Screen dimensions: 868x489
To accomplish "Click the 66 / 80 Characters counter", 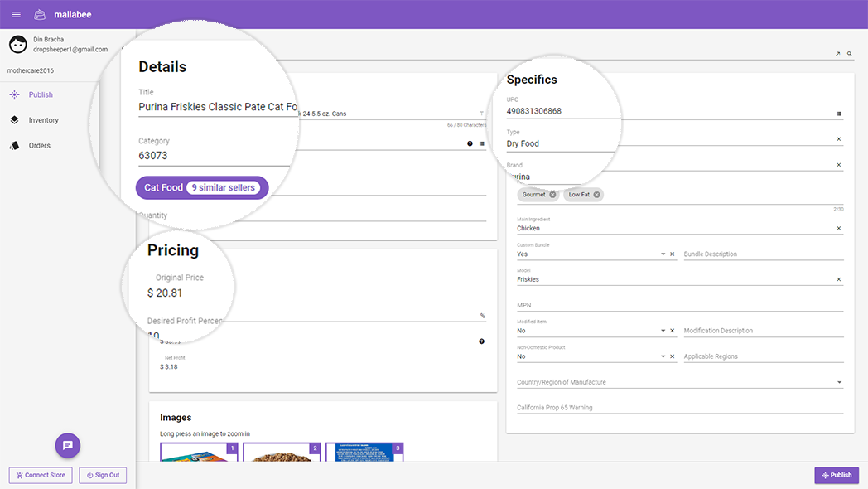I will (x=466, y=125).
